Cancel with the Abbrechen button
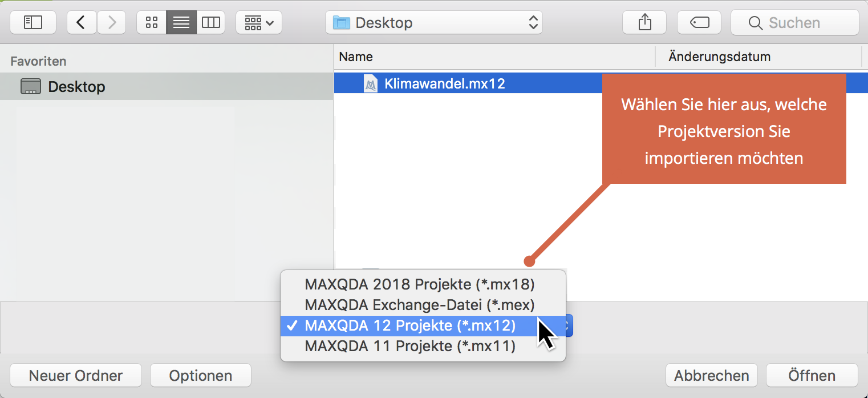Image resolution: width=868 pixels, height=398 pixels. click(712, 376)
